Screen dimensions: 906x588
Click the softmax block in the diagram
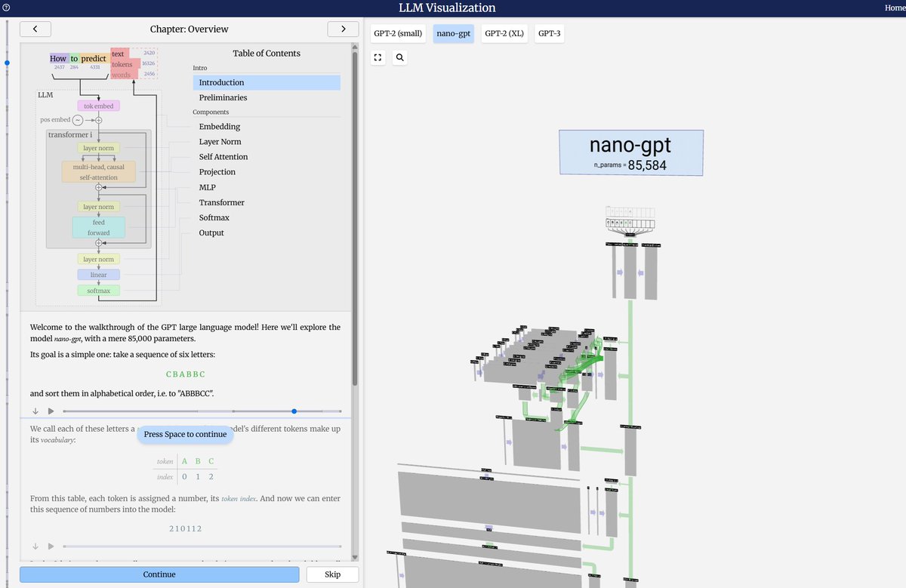(x=98, y=291)
